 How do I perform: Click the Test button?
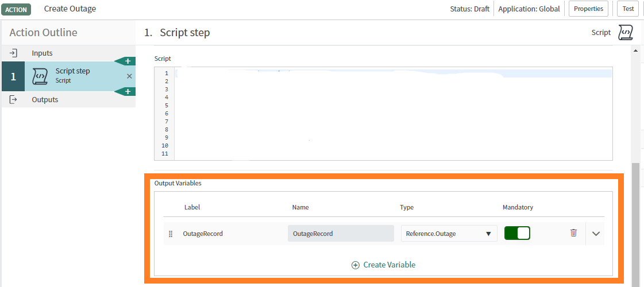pyautogui.click(x=628, y=9)
